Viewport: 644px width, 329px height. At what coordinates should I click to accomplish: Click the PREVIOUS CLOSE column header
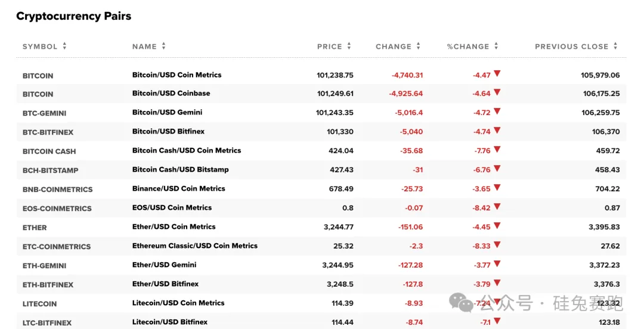[x=571, y=46]
